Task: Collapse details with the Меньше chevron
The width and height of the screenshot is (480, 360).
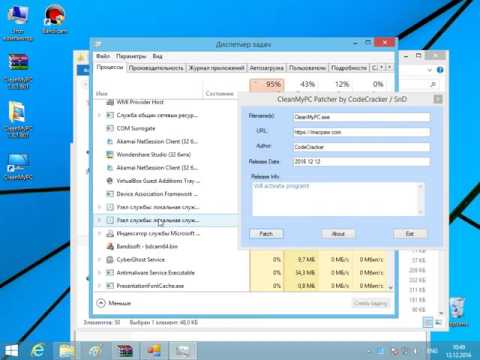Action: [x=101, y=303]
